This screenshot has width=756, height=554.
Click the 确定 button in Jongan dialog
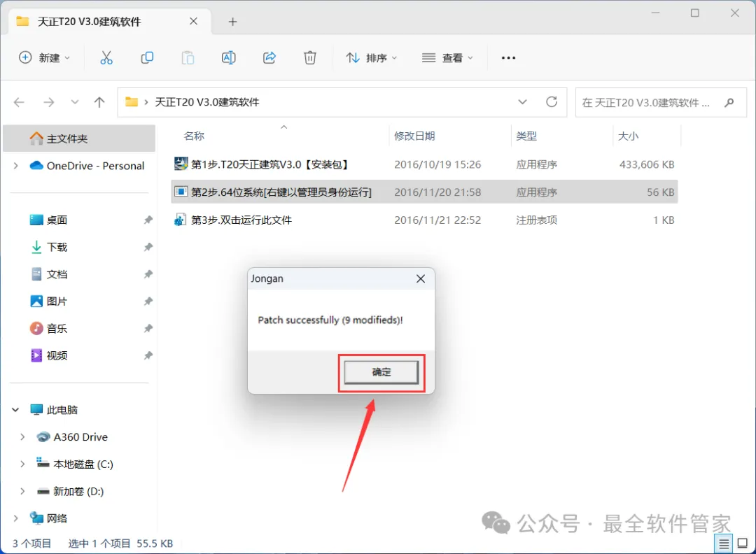[381, 372]
